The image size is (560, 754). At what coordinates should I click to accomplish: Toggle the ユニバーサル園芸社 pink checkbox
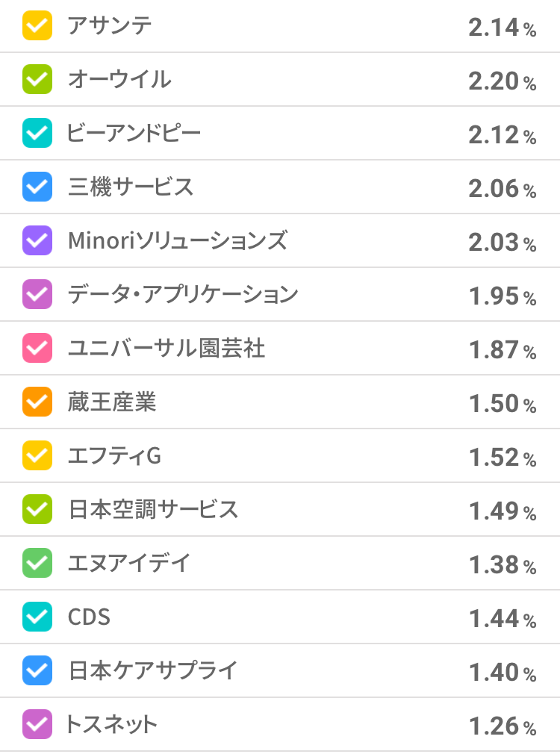coord(37,348)
